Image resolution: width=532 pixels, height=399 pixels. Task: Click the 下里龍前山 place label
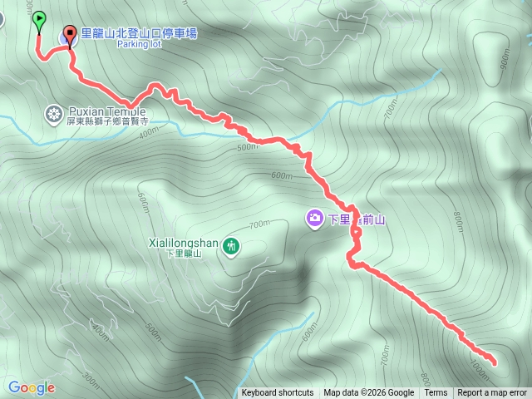pyautogui.click(x=357, y=219)
